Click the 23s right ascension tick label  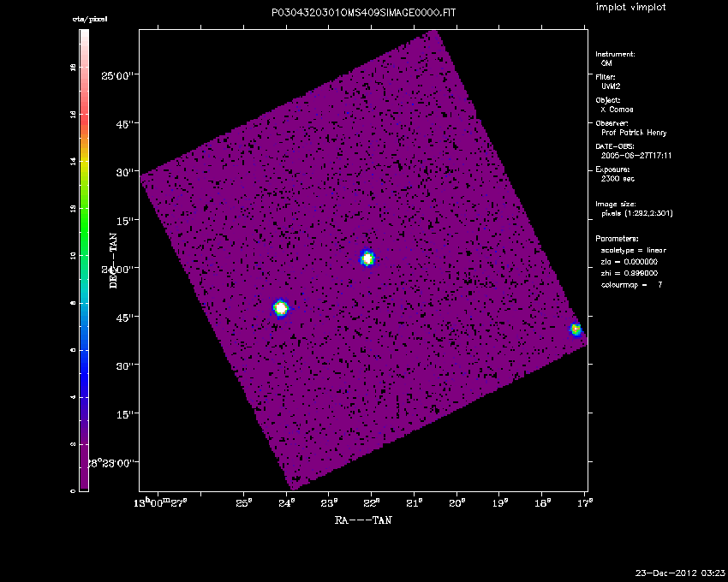coord(329,503)
